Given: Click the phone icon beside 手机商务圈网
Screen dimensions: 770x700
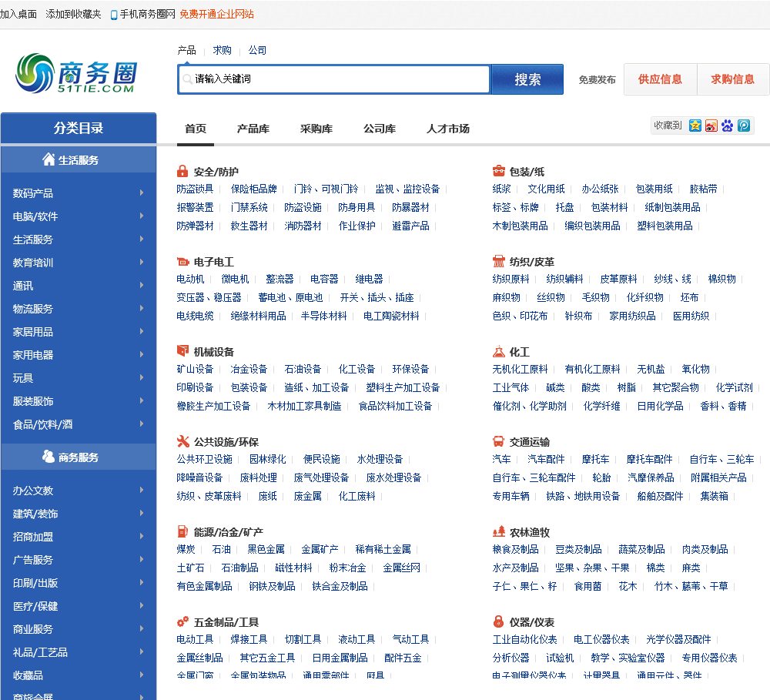Looking at the screenshot, I should 114,15.
